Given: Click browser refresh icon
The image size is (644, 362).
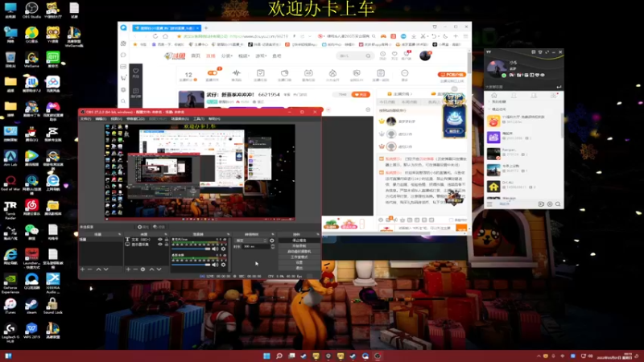Looking at the screenshot, I should [155, 36].
